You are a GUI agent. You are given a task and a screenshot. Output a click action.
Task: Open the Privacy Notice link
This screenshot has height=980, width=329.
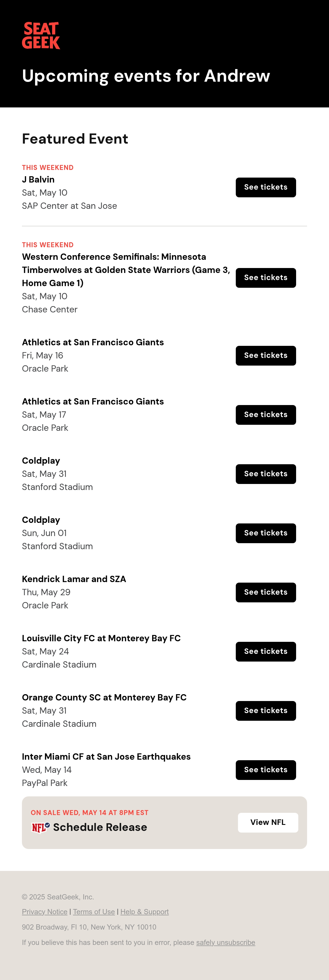tap(44, 911)
